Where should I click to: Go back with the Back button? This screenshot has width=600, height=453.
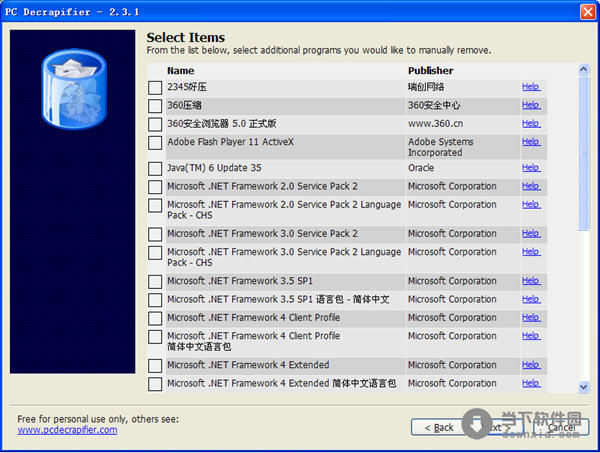tap(439, 427)
